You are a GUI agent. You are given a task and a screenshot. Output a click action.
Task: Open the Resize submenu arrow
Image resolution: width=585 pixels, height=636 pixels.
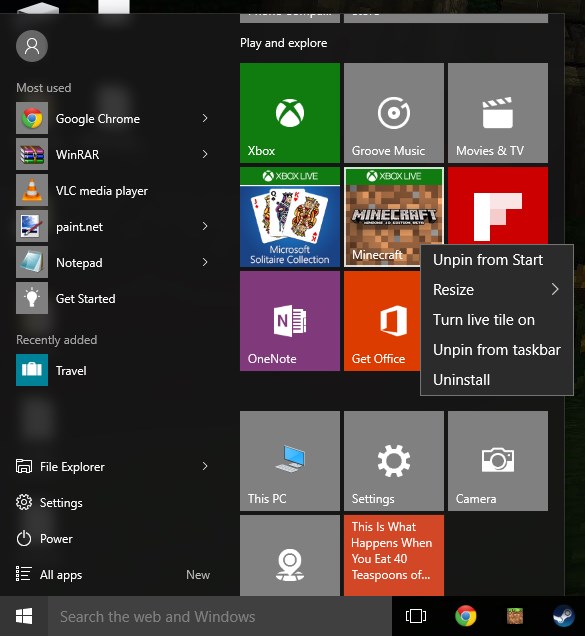coord(555,289)
